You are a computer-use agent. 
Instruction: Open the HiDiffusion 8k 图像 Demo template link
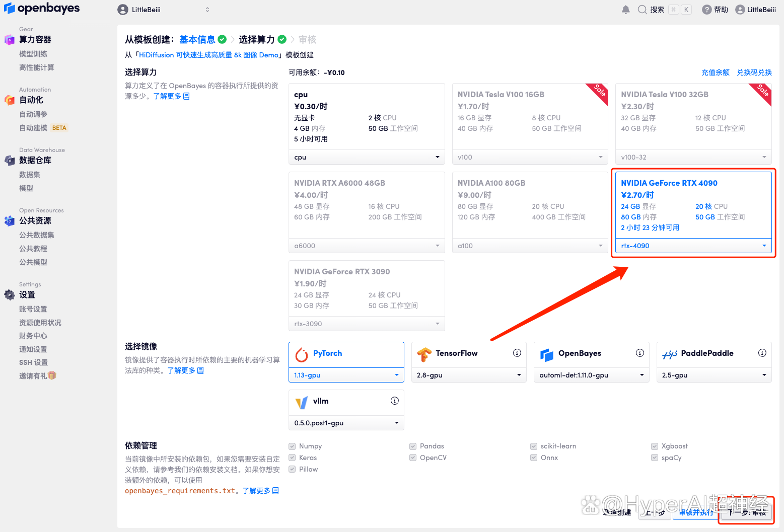(x=208, y=55)
